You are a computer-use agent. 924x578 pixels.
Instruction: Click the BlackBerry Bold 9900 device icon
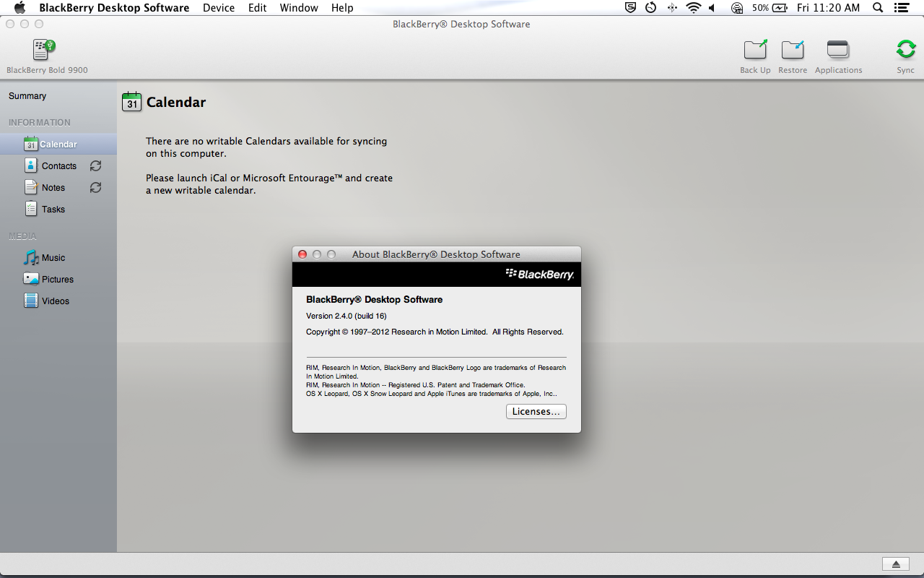[44, 50]
